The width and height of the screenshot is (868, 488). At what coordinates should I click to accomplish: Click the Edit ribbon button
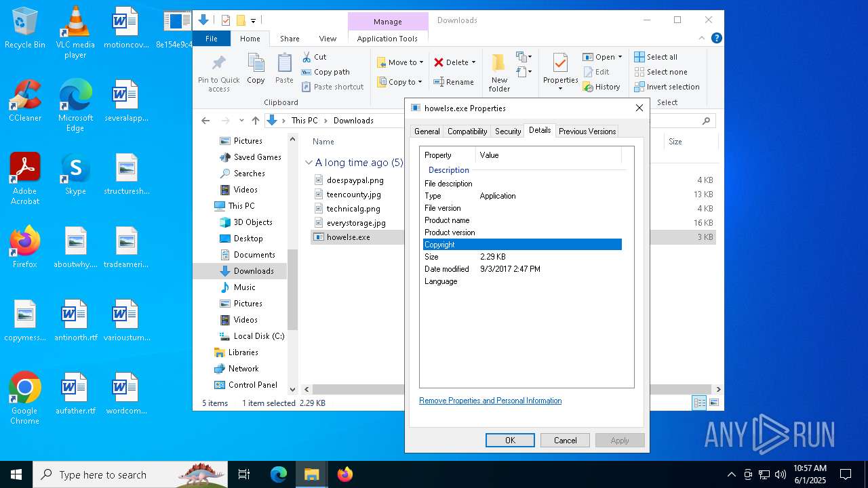tap(596, 72)
